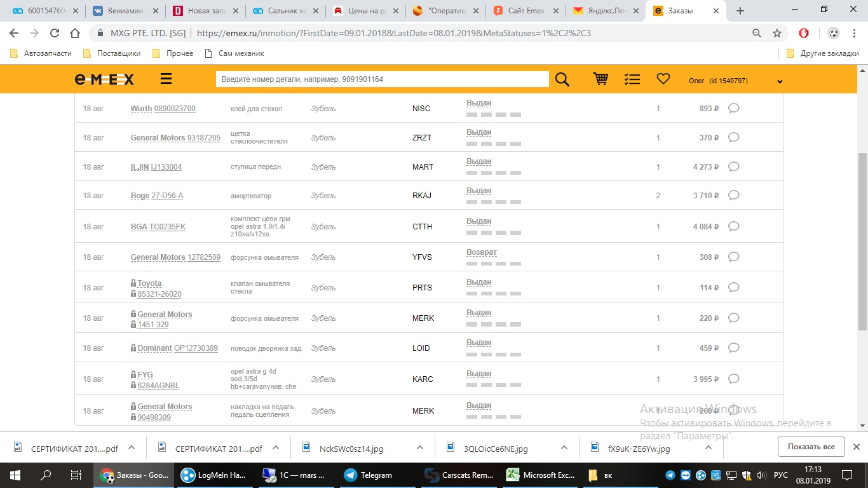The width and height of the screenshot is (868, 488).
Task: Switch to the Цены на ре... tab
Action: 366,11
